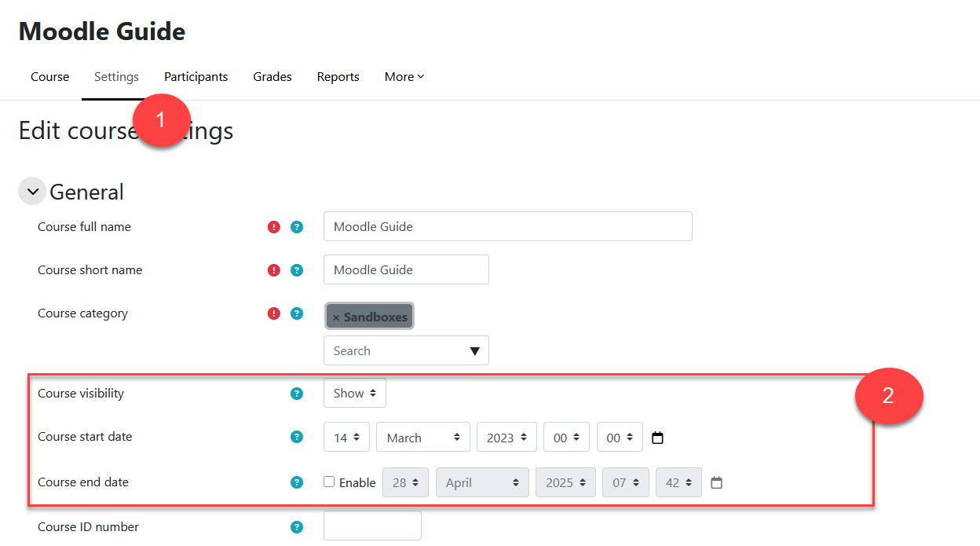This screenshot has width=980, height=546.
Task: Open end date hour dropdown showing 07
Action: [626, 482]
